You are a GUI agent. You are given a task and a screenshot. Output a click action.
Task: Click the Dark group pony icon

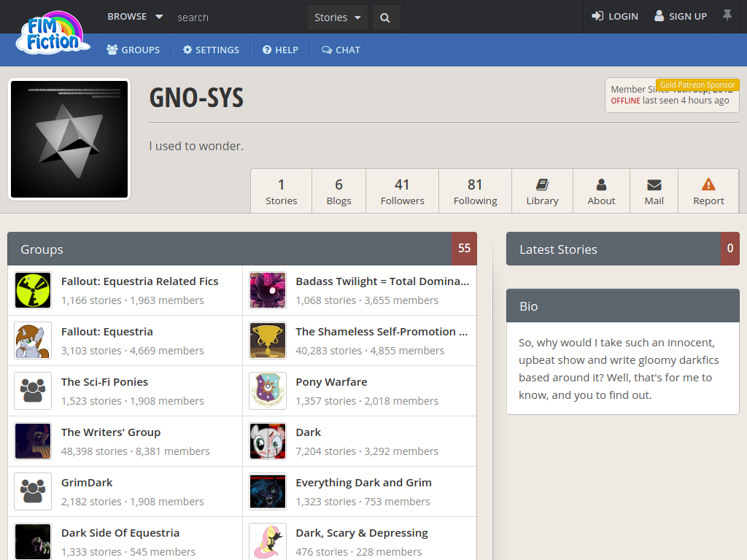click(268, 441)
